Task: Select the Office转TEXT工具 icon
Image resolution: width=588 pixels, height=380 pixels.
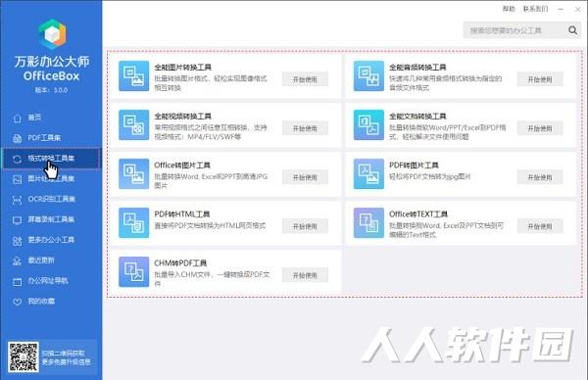Action: coord(368,223)
